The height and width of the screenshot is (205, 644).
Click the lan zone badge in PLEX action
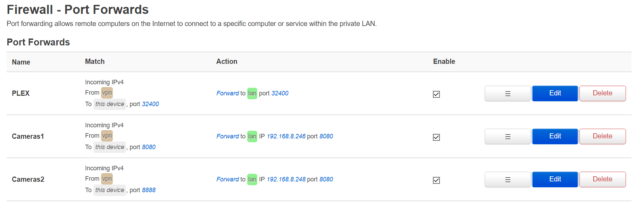pos(252,93)
